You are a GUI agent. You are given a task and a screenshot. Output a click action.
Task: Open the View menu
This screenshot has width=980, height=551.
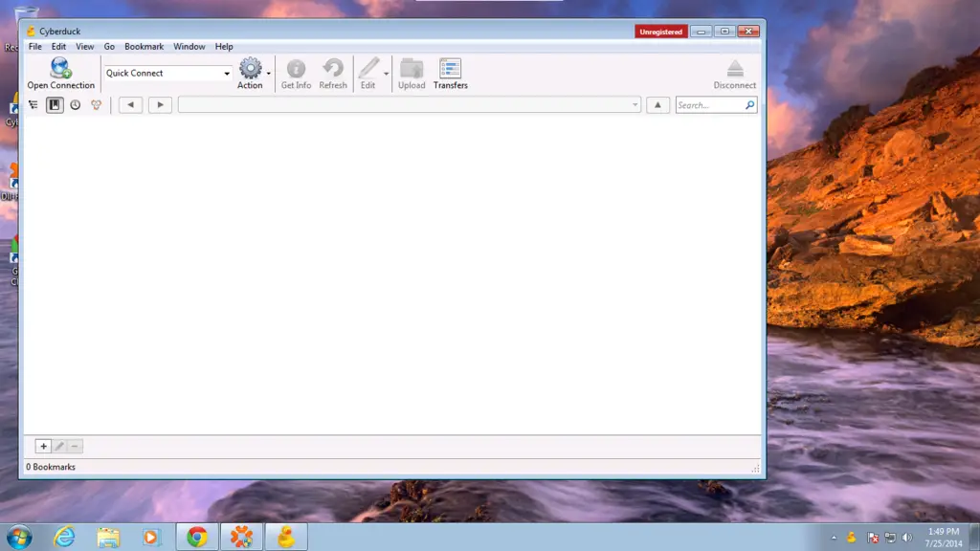tap(84, 46)
